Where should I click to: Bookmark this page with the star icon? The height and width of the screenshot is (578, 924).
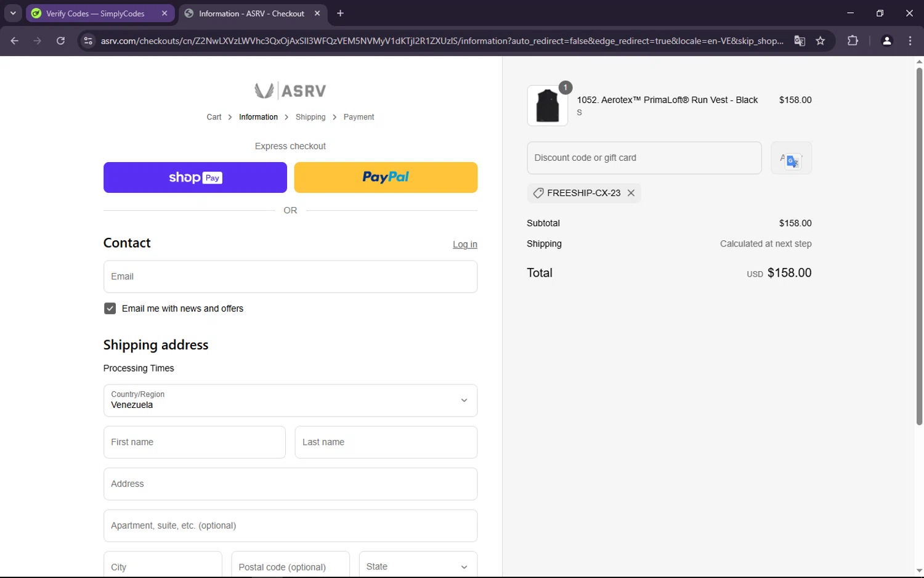click(x=821, y=41)
